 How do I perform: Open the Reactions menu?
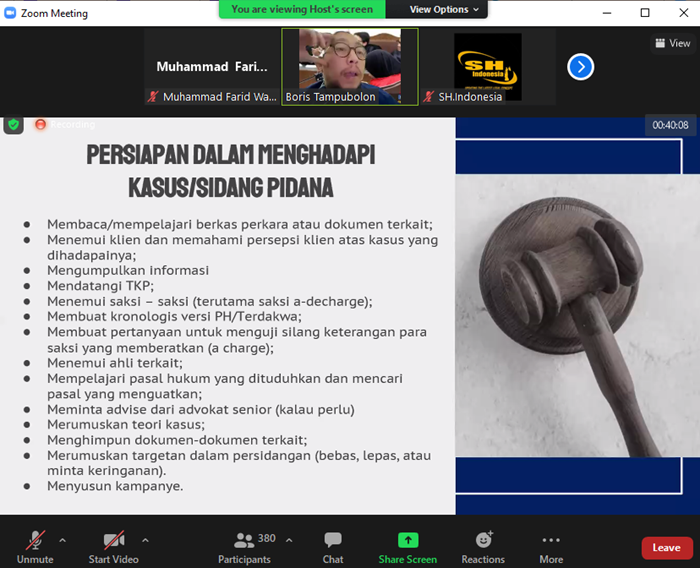pyautogui.click(x=483, y=547)
